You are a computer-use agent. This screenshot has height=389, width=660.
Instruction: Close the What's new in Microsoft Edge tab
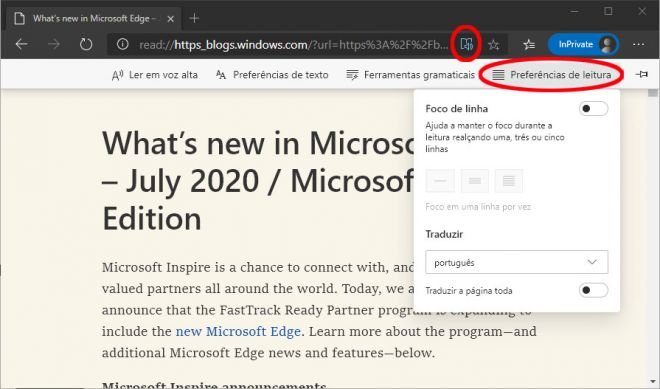tap(170, 19)
